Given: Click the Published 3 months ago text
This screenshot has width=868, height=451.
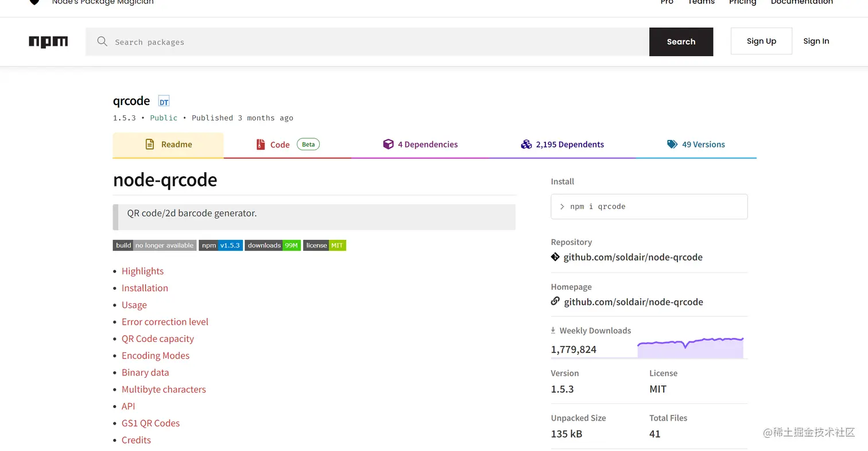Looking at the screenshot, I should click(242, 118).
